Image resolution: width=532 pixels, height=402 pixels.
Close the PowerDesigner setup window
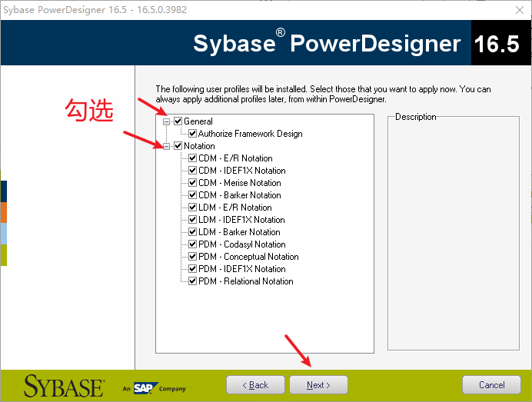tap(520, 10)
